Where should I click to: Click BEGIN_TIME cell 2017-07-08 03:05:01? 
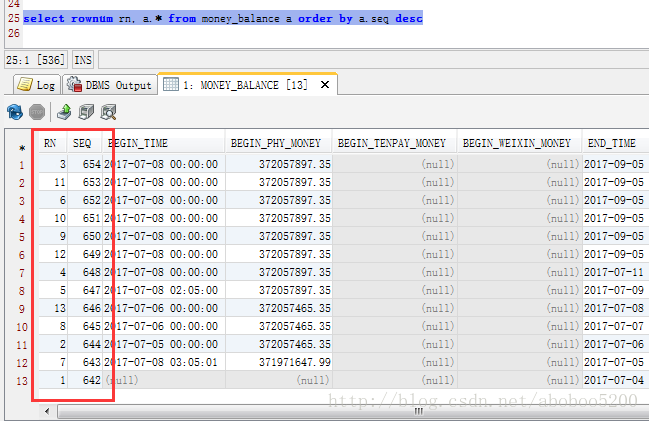pos(164,362)
